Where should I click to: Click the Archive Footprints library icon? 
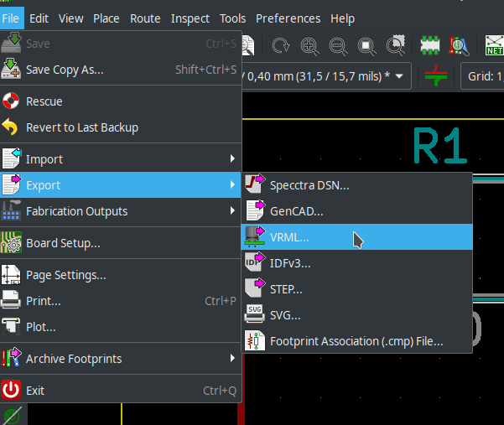[11, 358]
